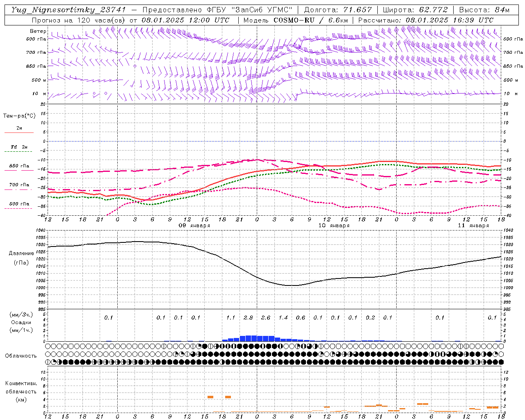Click the 09 января date label
Screen dimensions: 525x420
pyautogui.click(x=194, y=226)
